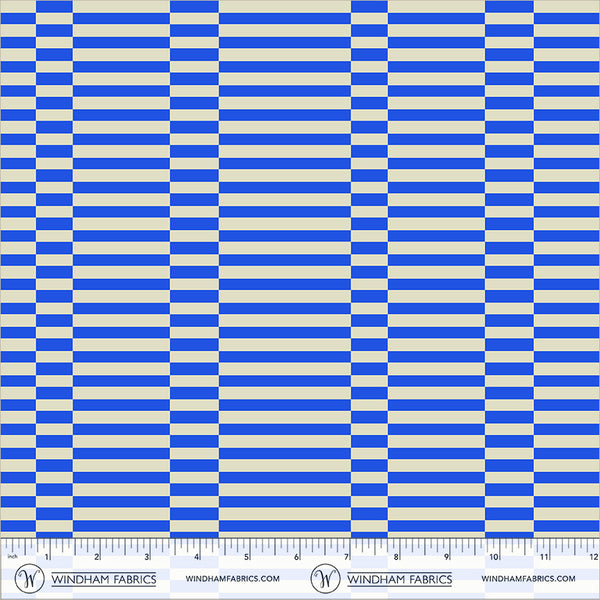Click ruler number 10
The width and height of the screenshot is (600, 600).
(494, 557)
